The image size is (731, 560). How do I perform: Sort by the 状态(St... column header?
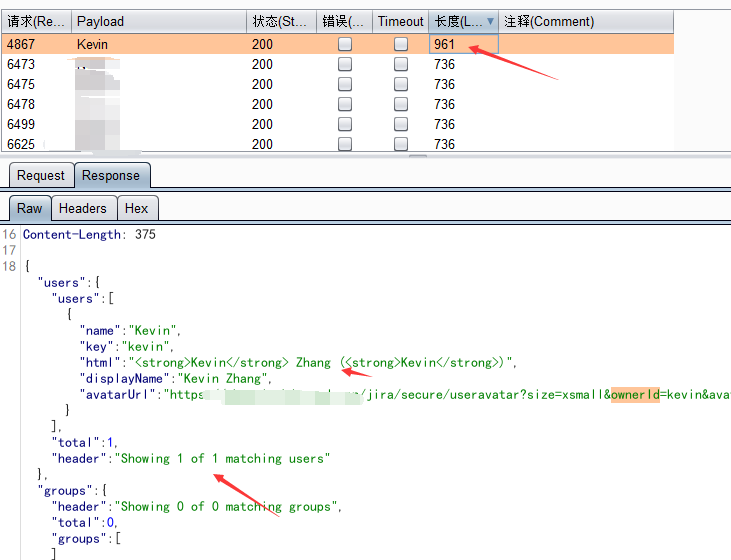282,21
